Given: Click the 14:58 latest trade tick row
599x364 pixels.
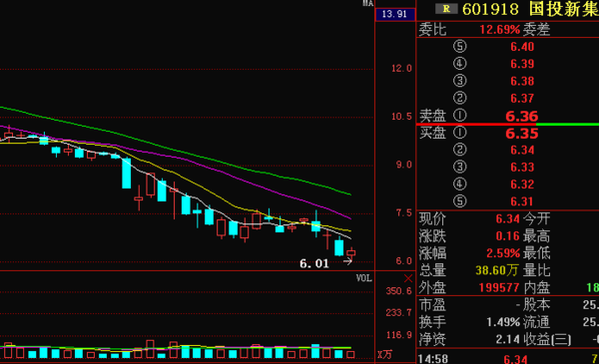Looking at the screenshot, I should click(x=507, y=358).
